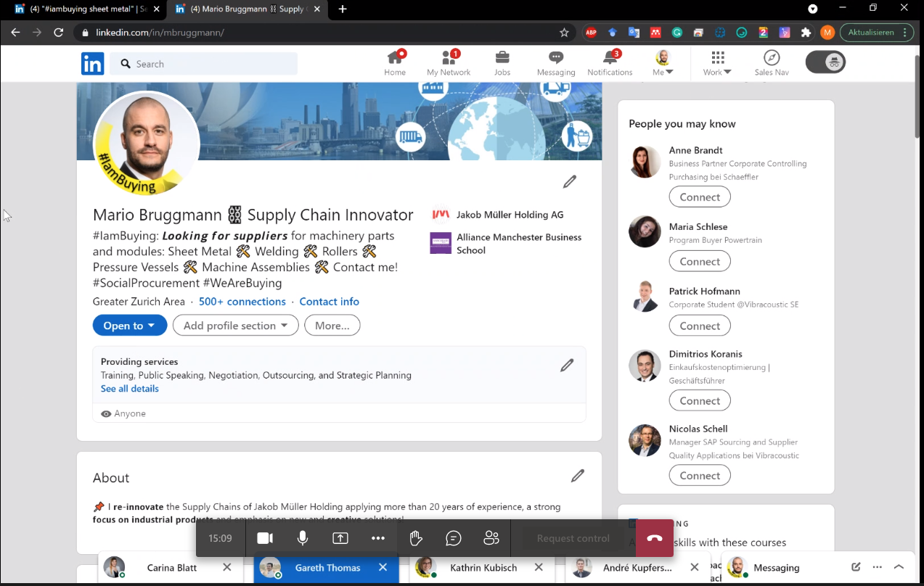Expand the Messaging panel chevron
Image resolution: width=924 pixels, height=586 pixels.
click(899, 567)
